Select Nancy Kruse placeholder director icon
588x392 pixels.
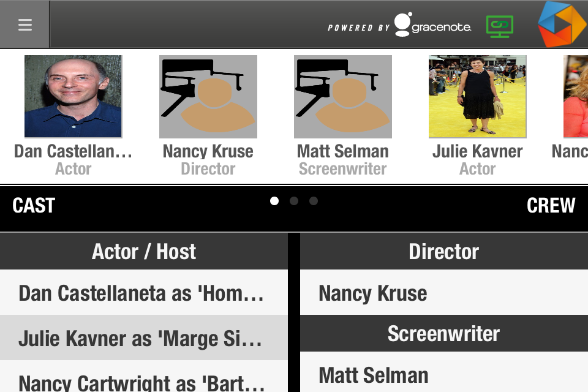[x=208, y=97]
